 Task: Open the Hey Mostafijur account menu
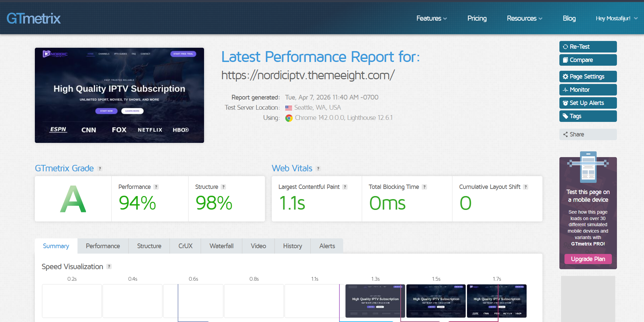point(616,18)
